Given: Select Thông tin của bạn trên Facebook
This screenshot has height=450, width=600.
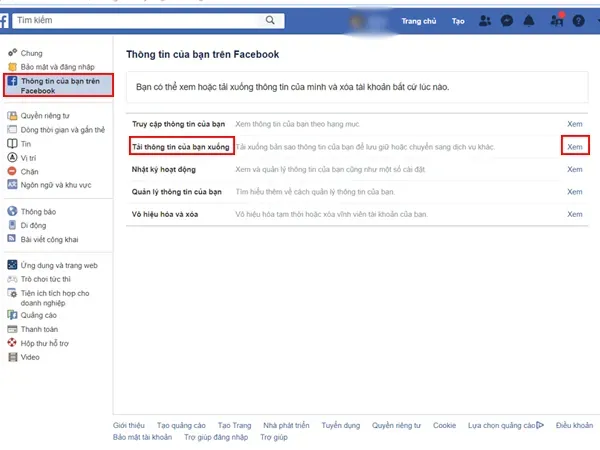Looking at the screenshot, I should pos(59,85).
